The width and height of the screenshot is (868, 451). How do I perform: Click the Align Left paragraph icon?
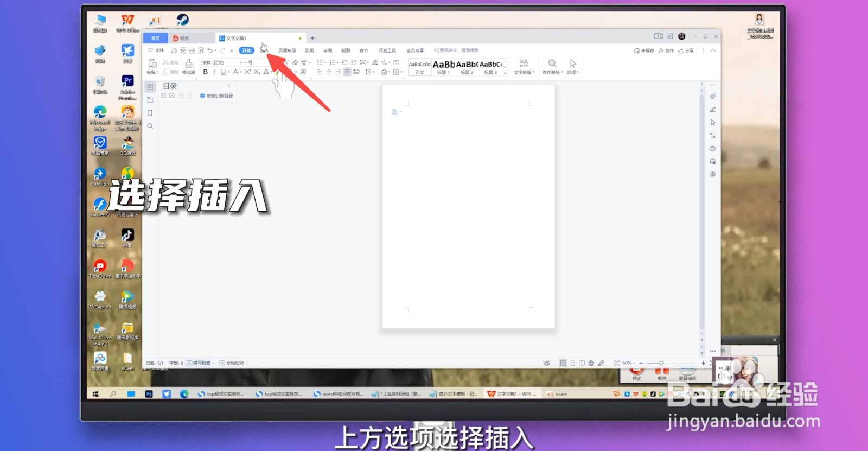coord(320,72)
